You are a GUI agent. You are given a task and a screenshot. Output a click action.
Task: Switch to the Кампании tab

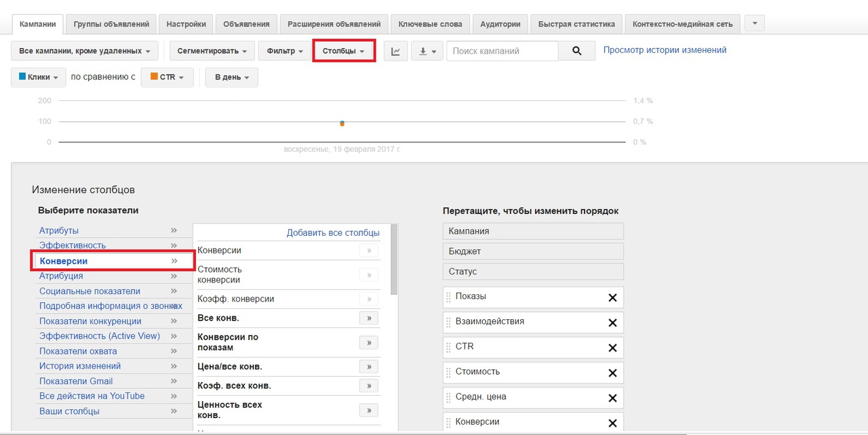click(38, 24)
